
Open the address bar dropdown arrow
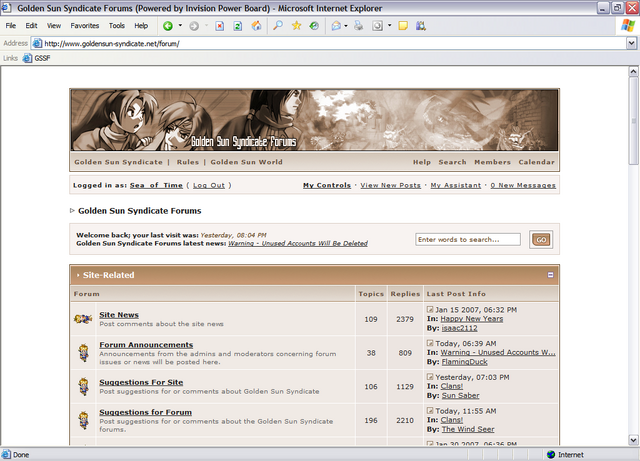click(x=631, y=43)
